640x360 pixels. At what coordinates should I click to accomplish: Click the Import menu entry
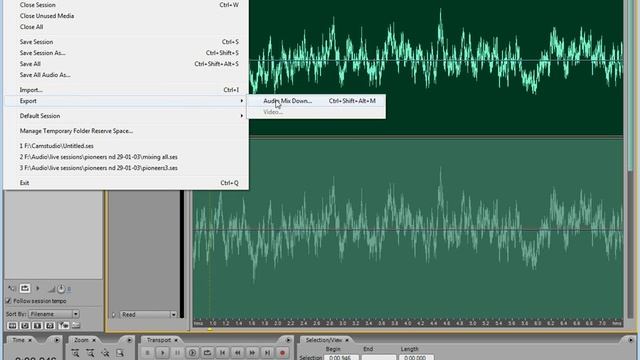pos(126,90)
